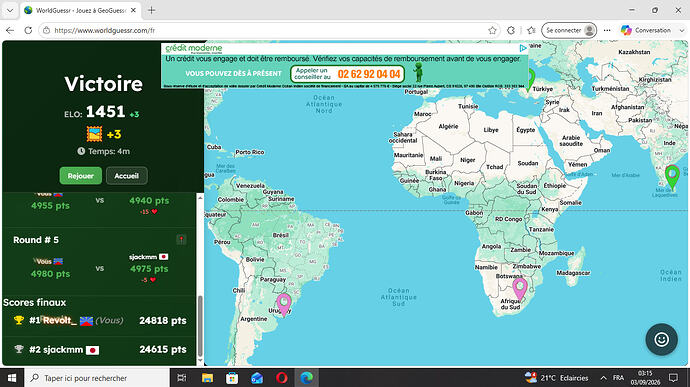Open File Explorer from taskbar
The width and height of the screenshot is (690, 387).
[x=207, y=378]
